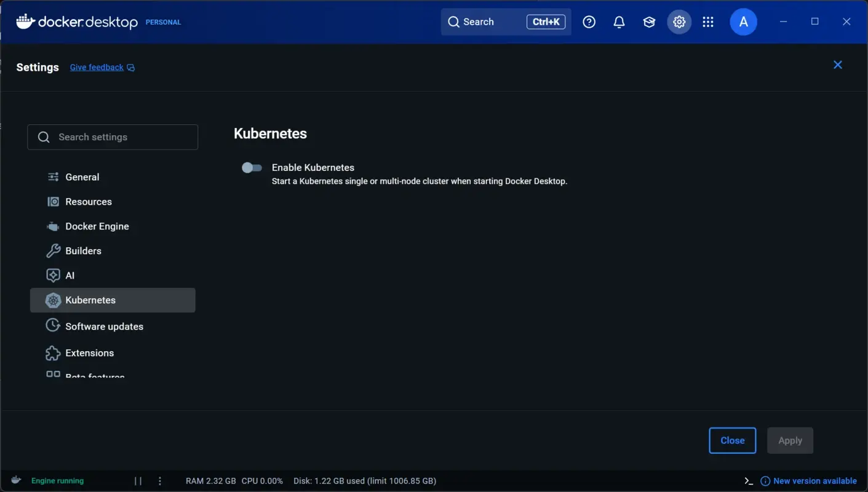Open the Give feedback link
868x492 pixels.
pyautogui.click(x=97, y=67)
